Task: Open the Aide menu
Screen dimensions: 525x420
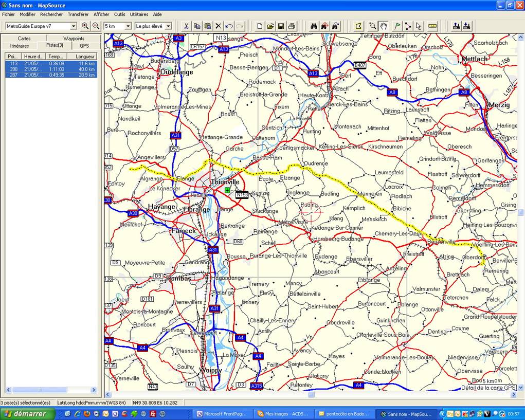Action: tap(157, 14)
